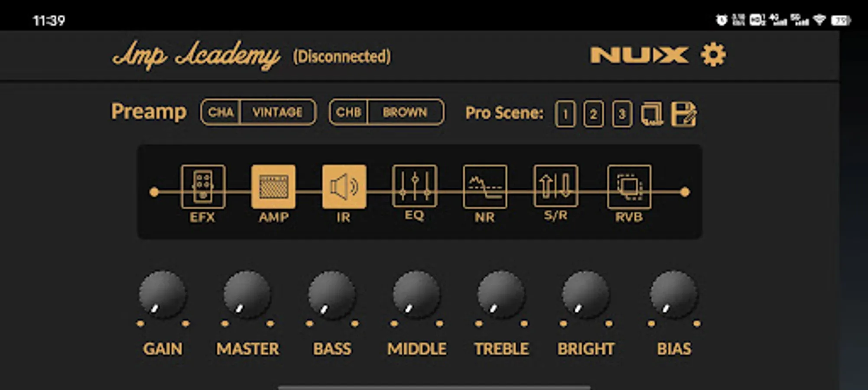Tap the Amp Academy title
868x390 pixels.
[x=196, y=55]
